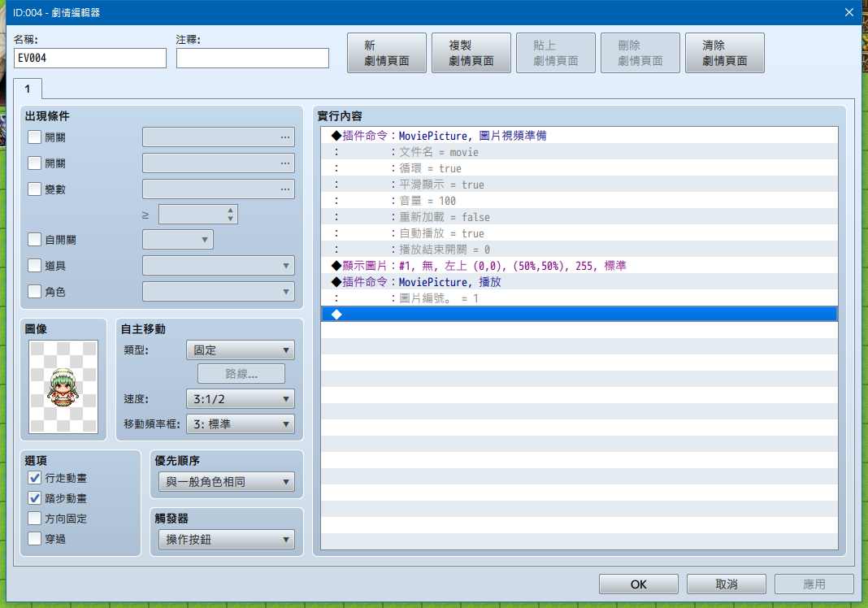
Task: Open the 自開關 dropdown
Action: (x=178, y=240)
